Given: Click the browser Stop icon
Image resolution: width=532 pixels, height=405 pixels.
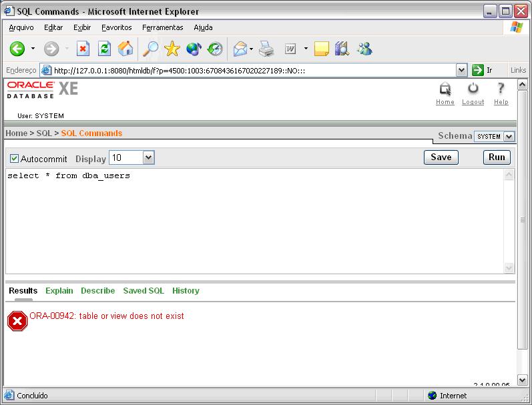Looking at the screenshot, I should [83, 49].
